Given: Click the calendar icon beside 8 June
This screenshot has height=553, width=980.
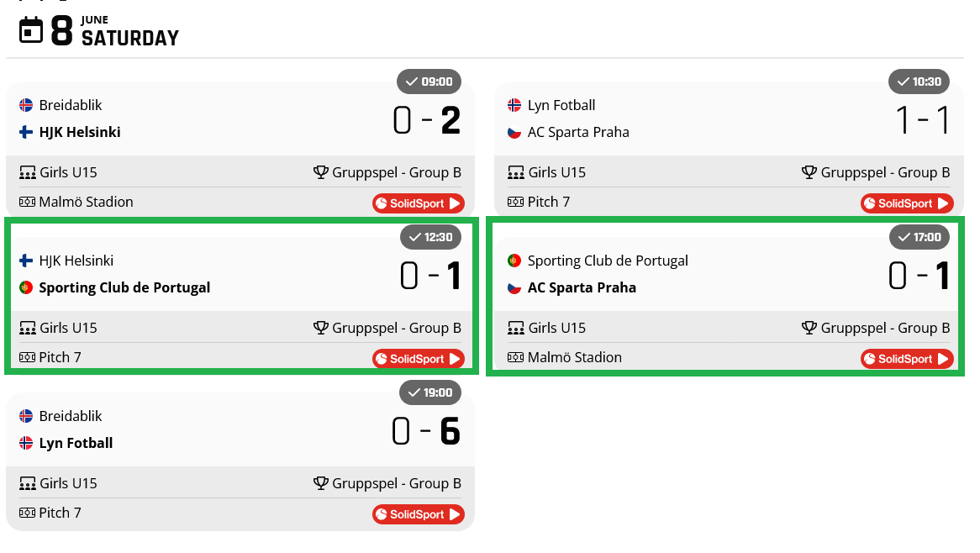Looking at the screenshot, I should pos(31,30).
